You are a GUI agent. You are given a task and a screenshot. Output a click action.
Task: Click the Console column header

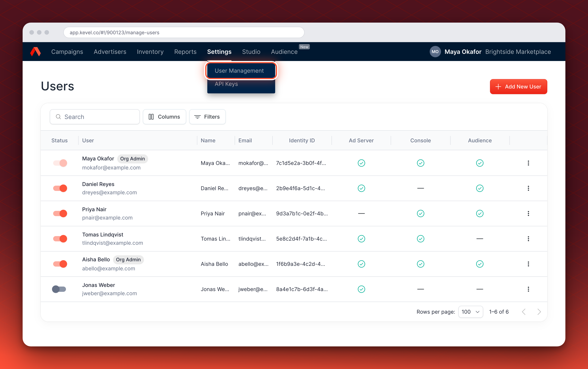pos(420,140)
